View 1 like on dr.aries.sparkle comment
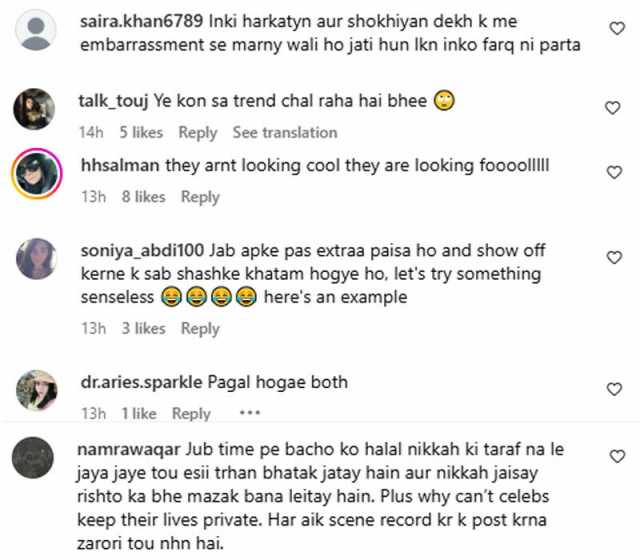 (x=139, y=413)
